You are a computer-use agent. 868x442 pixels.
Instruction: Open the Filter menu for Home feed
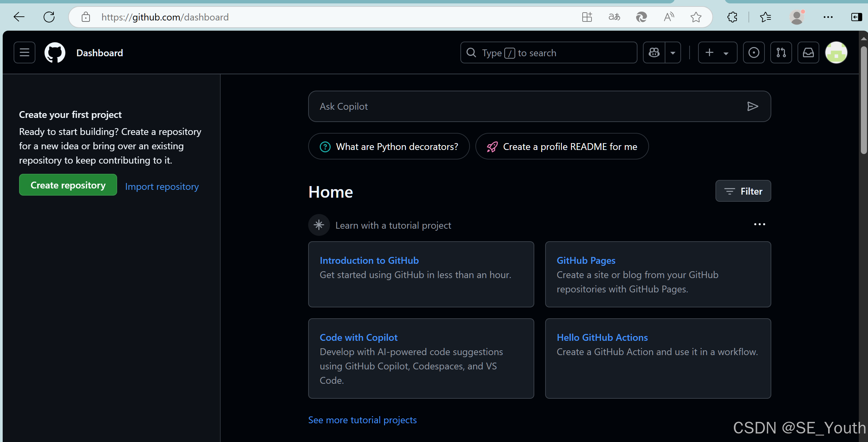743,191
